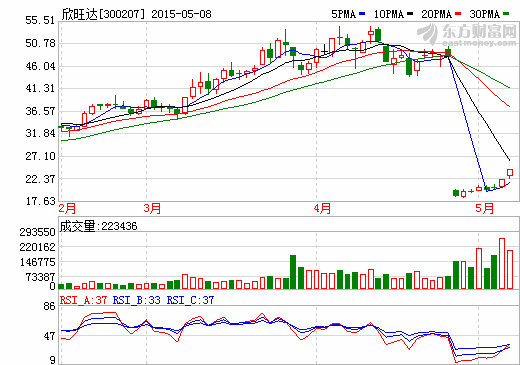The height and width of the screenshot is (365, 520).
Task: Click the 31.84 price axis label
Action: pos(40,133)
